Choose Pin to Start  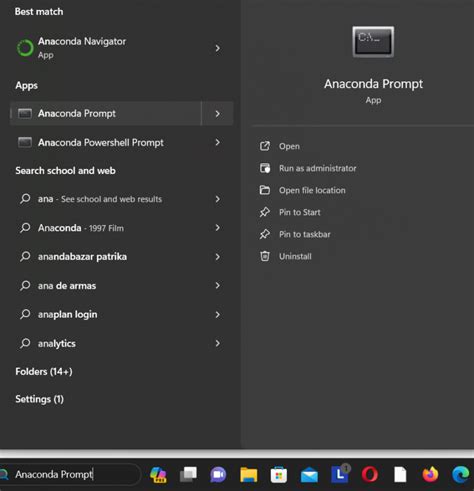[x=300, y=212]
